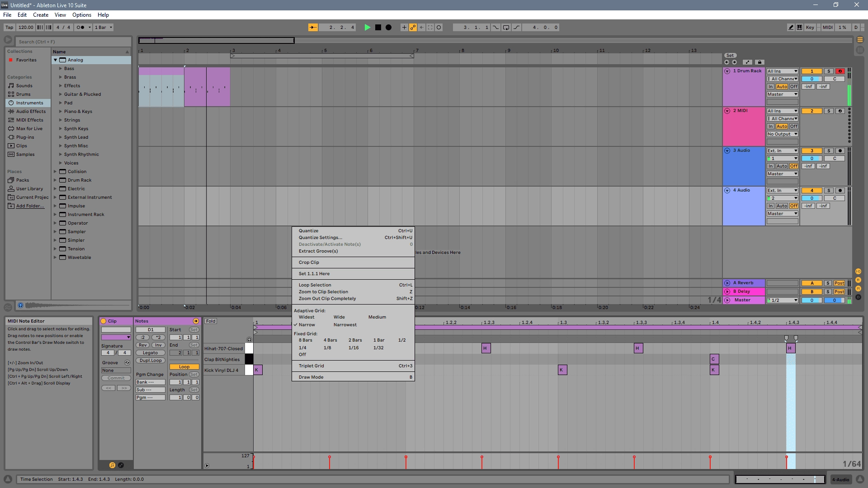Toggle clip Loop switch in Notes box
Screen dimensions: 868x488
(184, 367)
